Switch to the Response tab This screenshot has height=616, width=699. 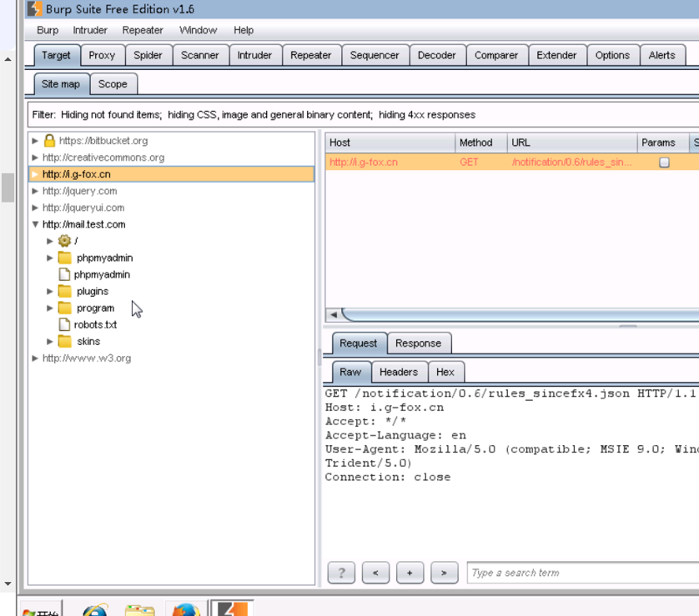418,343
